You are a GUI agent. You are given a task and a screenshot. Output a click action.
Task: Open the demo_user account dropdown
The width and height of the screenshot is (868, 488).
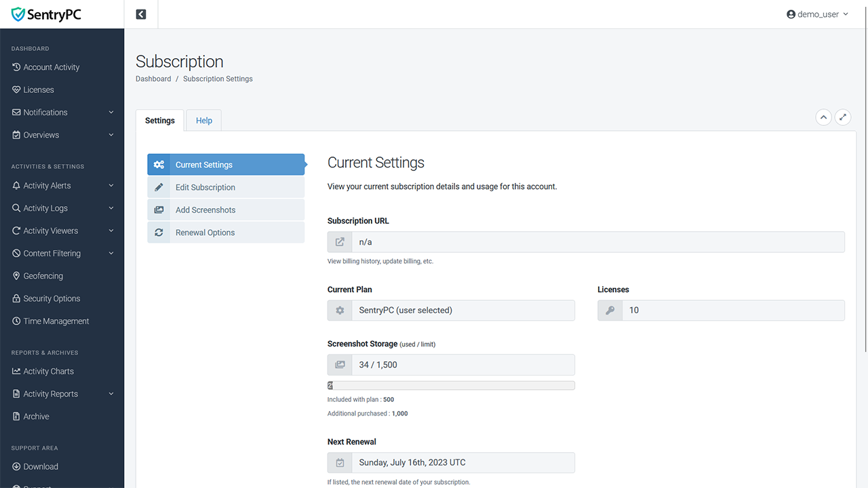pyautogui.click(x=817, y=14)
